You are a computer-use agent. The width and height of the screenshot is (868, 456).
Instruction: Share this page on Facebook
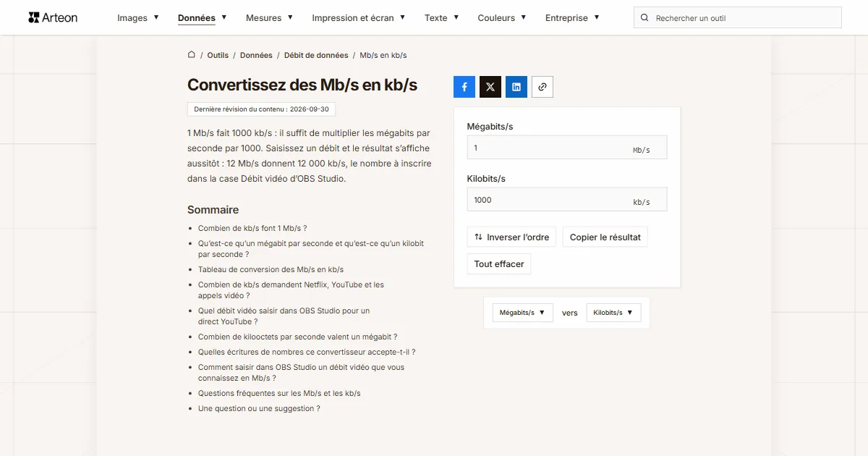pyautogui.click(x=464, y=87)
